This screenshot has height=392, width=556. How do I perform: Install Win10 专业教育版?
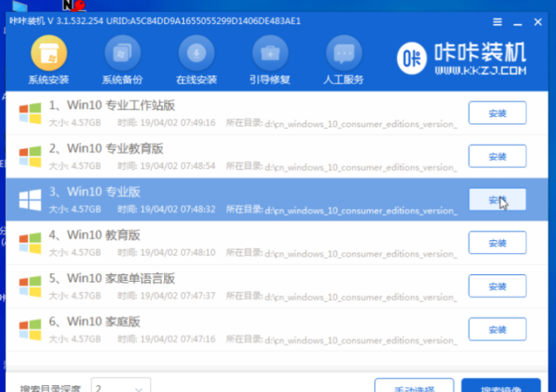pyautogui.click(x=497, y=156)
